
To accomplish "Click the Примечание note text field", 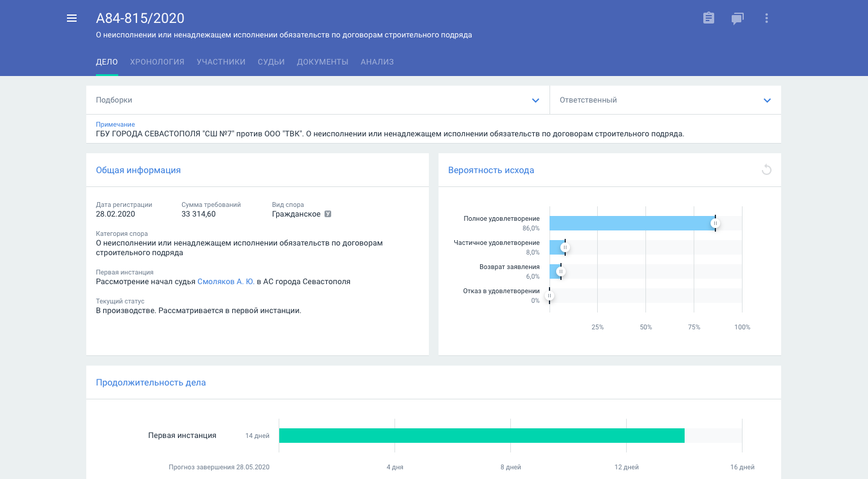I will click(434, 129).
